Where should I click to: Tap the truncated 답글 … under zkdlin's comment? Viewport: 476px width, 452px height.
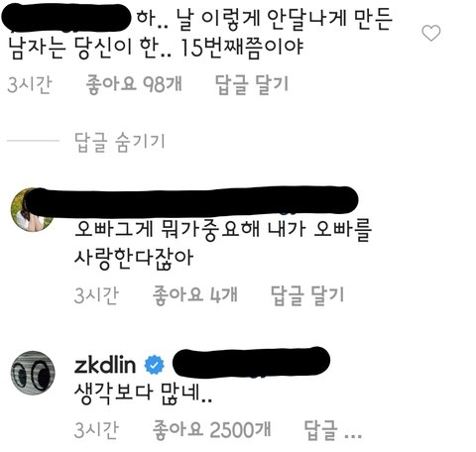coord(332,430)
